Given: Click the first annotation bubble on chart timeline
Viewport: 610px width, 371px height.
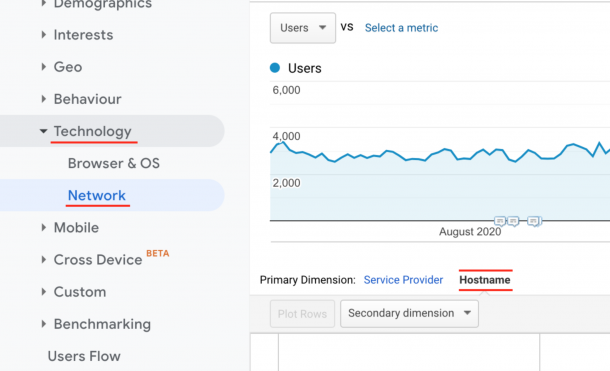Looking at the screenshot, I should (500, 221).
